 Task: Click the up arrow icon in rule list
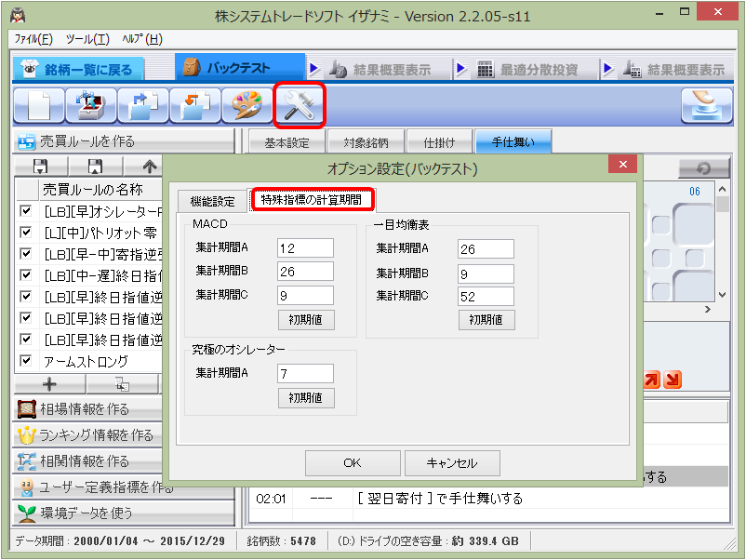point(149,167)
